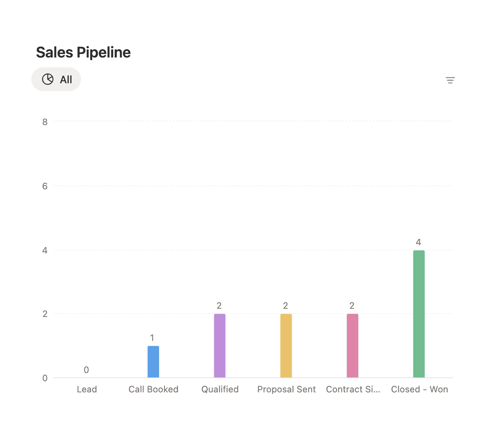
Task: Select the truncated Contract Si... axis label
Action: point(353,389)
